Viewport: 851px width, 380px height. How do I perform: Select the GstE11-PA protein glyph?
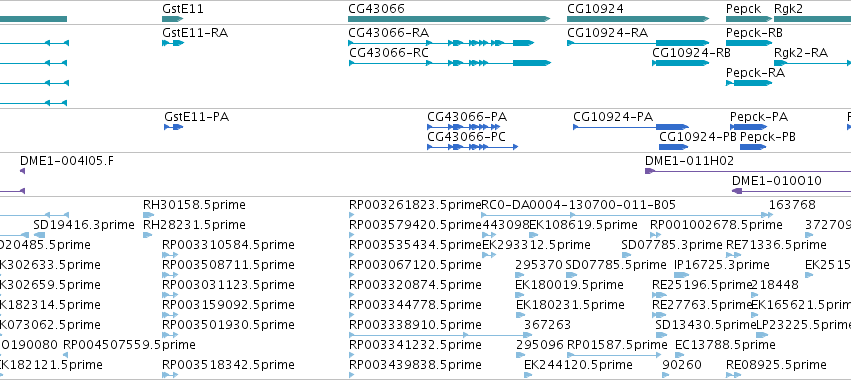pyautogui.click(x=173, y=127)
